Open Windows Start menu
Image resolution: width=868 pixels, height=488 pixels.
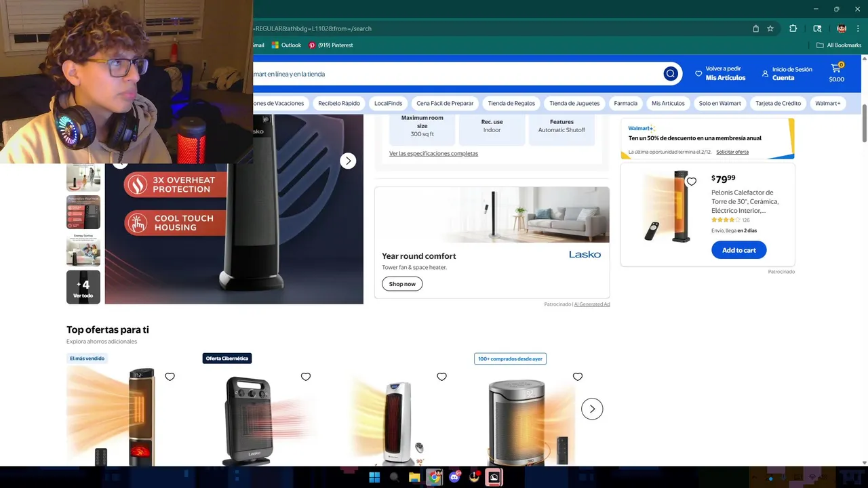374,477
